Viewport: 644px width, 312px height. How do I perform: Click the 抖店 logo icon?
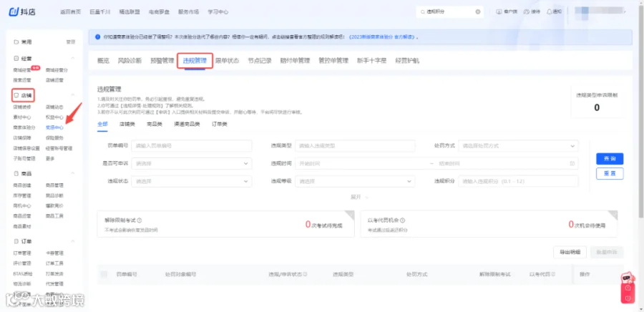[14, 11]
